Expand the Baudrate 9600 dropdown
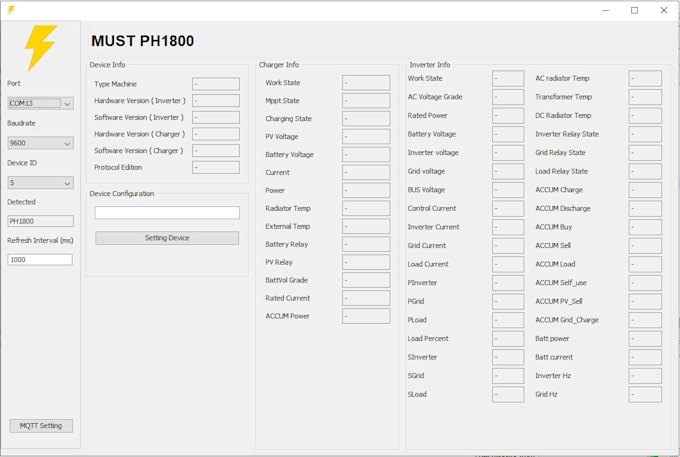This screenshot has height=457, width=680. [x=40, y=143]
